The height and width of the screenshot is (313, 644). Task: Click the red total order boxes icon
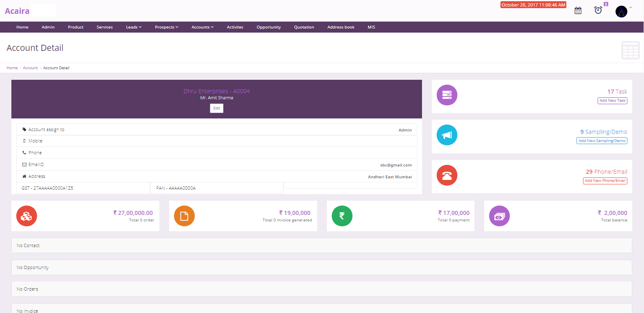[x=27, y=216]
